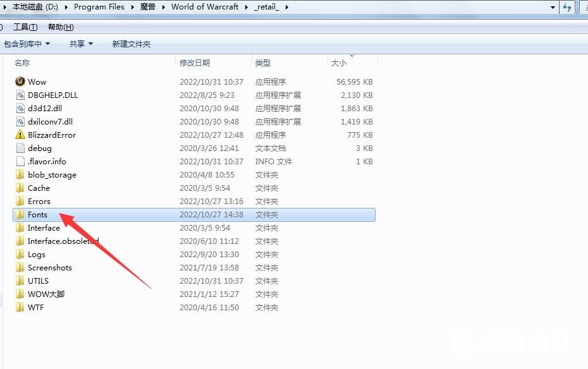Select the WTF folder icon
588x369 pixels.
20,308
